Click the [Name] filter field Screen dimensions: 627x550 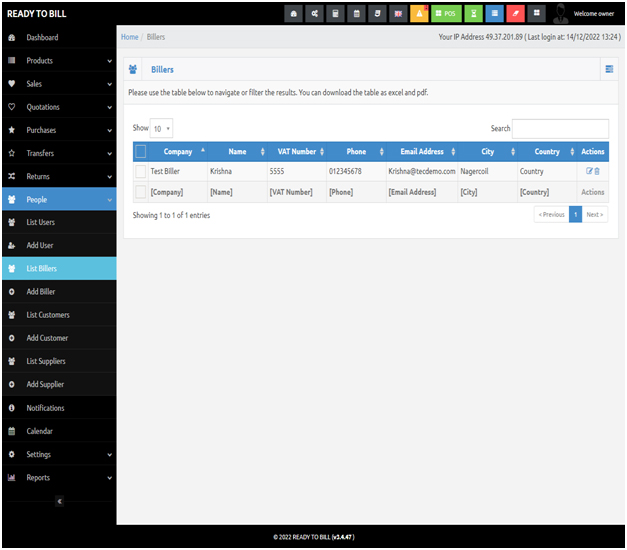(238, 192)
